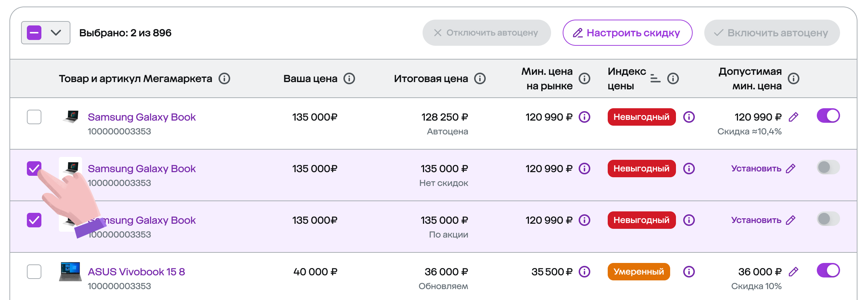Click the 'Невыгодный' badge in 'Автоцена' row
The height and width of the screenshot is (300, 868).
click(x=641, y=117)
